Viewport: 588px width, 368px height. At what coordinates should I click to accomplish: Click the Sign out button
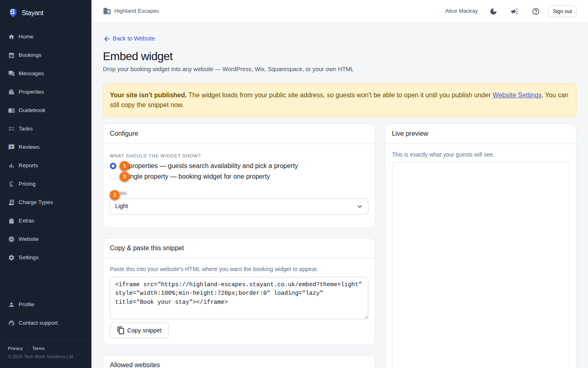tap(562, 11)
